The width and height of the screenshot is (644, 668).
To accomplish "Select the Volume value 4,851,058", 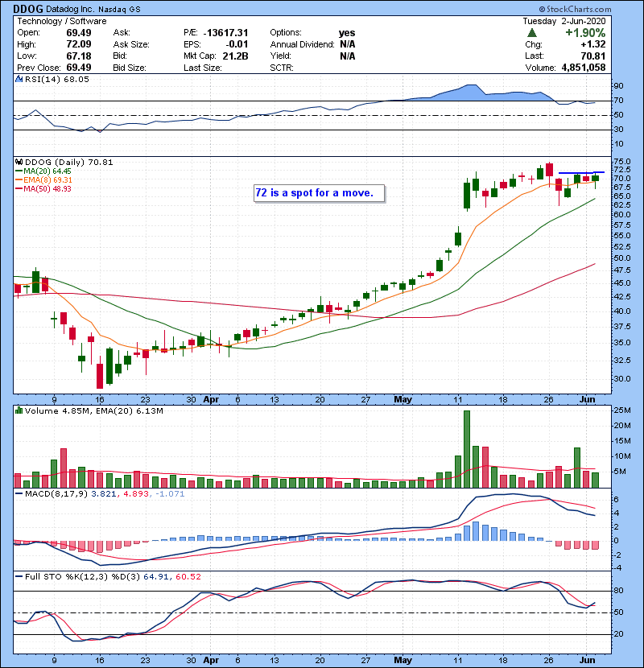I will coord(584,68).
